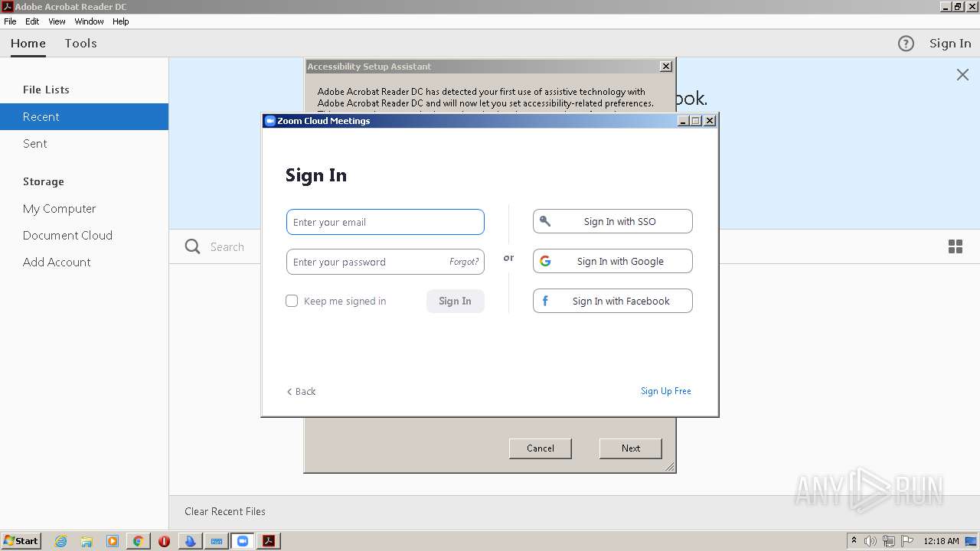Viewport: 980px width, 551px height.
Task: Activate the Adobe Acrobat taskbar button
Action: [269, 541]
